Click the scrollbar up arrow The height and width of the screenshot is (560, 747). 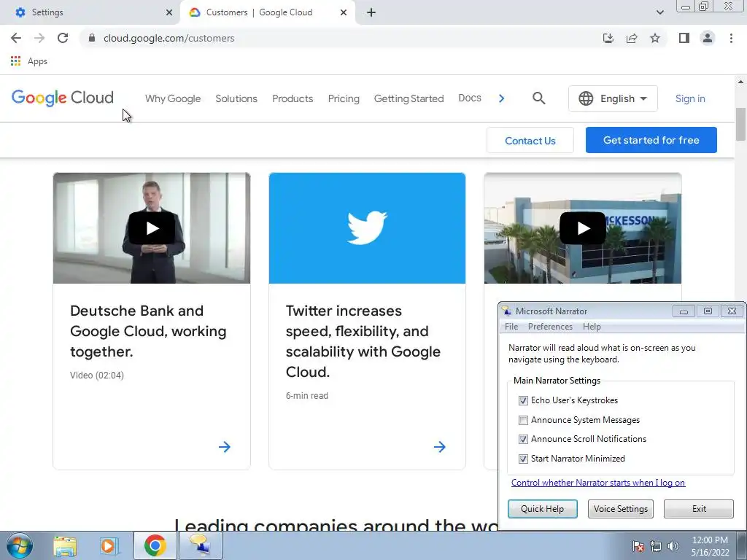tap(740, 82)
